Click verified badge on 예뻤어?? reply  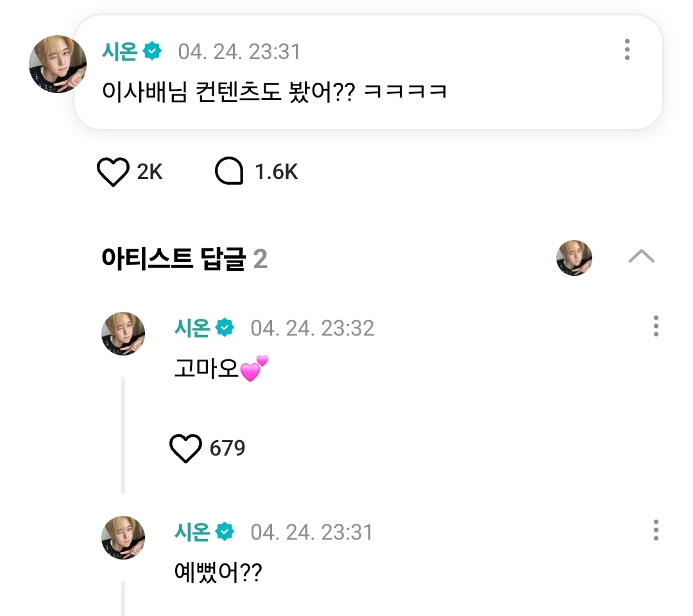click(x=225, y=532)
